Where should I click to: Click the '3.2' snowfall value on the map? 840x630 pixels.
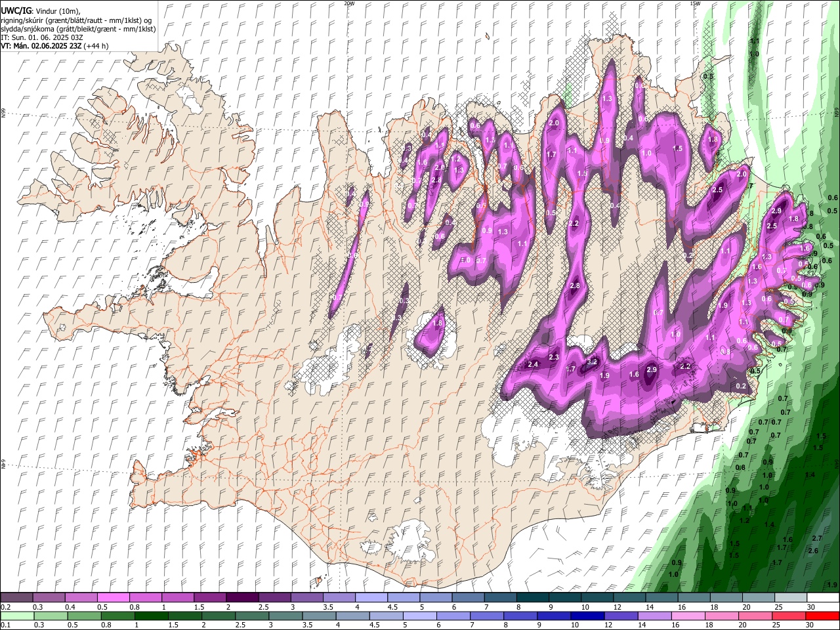(x=592, y=362)
